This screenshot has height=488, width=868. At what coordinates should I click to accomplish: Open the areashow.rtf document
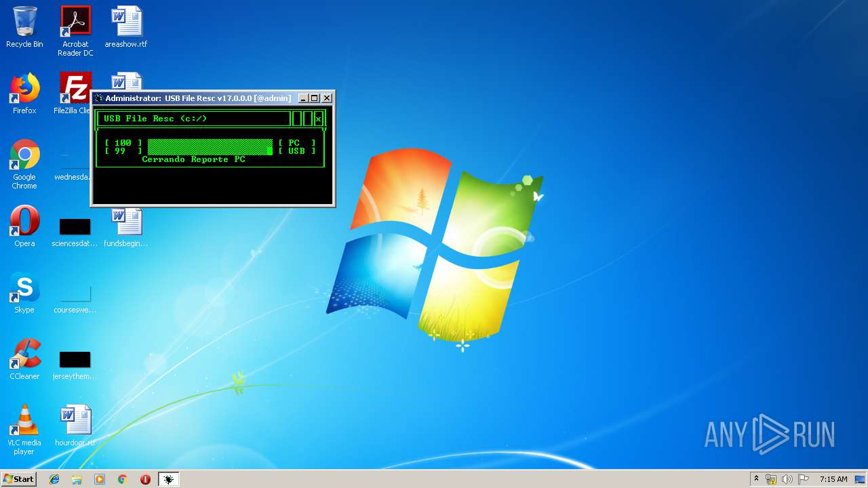click(126, 27)
